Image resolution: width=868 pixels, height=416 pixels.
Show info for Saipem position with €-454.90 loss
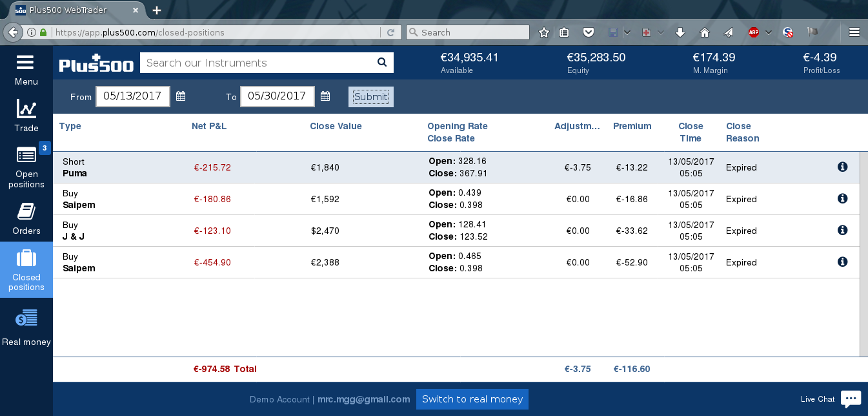coord(842,262)
